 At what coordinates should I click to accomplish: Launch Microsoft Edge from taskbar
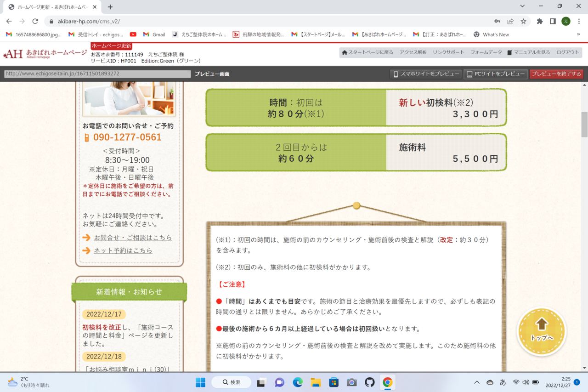point(298,382)
